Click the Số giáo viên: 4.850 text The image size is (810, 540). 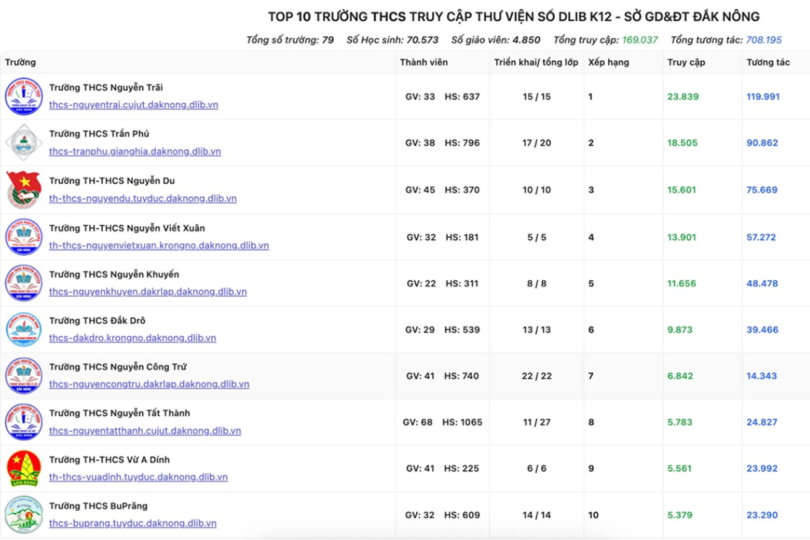(495, 40)
